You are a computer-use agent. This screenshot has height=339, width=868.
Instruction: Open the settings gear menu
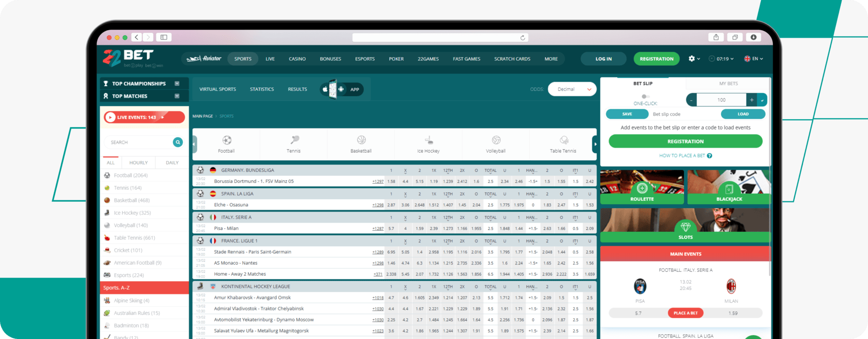click(x=692, y=58)
